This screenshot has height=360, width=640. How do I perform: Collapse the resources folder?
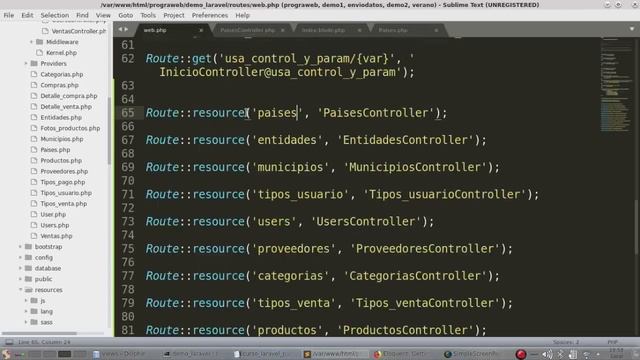tap(20, 289)
